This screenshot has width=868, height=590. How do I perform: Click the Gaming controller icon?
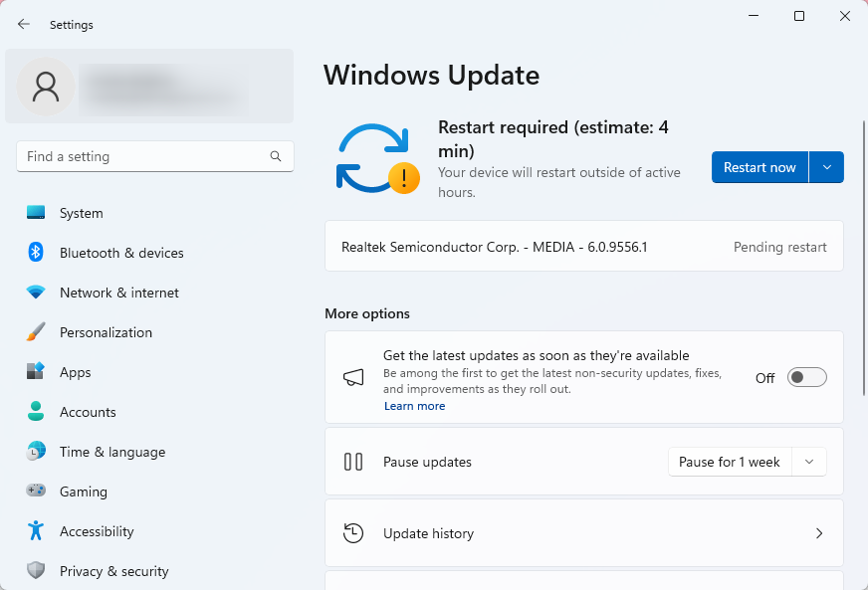(x=36, y=491)
